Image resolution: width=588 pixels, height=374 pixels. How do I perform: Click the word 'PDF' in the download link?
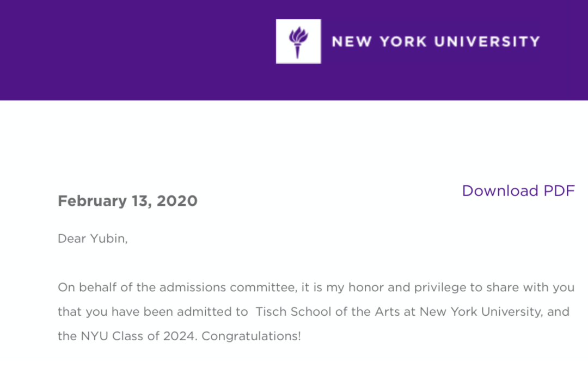559,191
